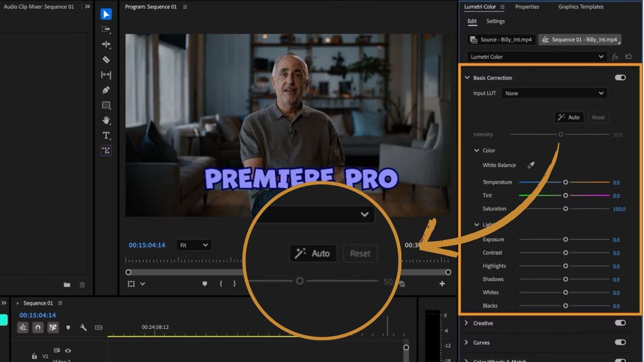Click the Mark Out brace button
644x362 pixels.
(234, 284)
